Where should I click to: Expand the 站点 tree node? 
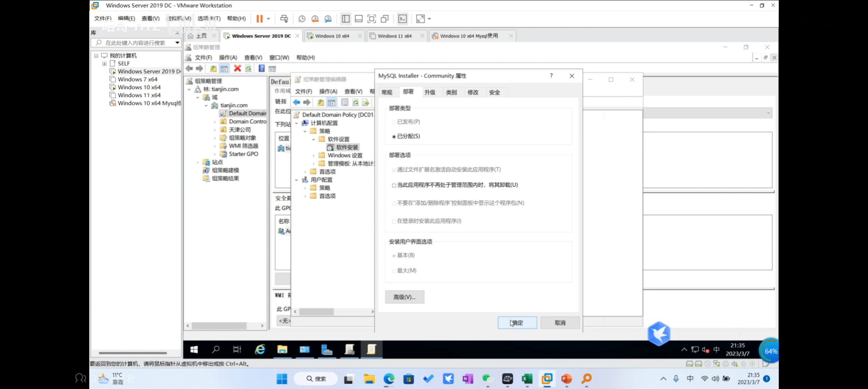pos(198,162)
